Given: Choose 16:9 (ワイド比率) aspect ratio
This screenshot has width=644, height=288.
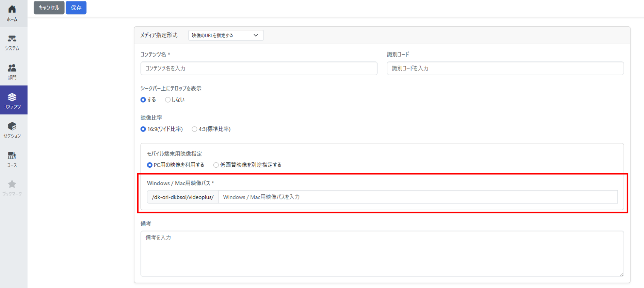Looking at the screenshot, I should [143, 129].
